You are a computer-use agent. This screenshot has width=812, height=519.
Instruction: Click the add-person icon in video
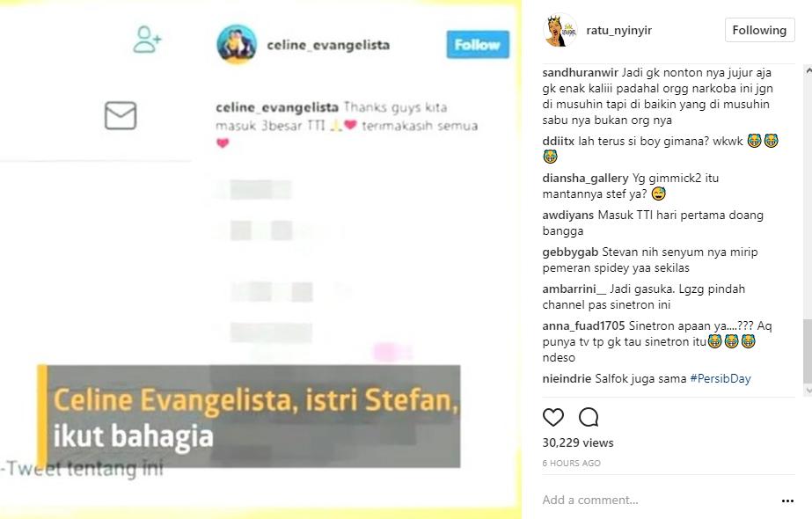[147, 40]
